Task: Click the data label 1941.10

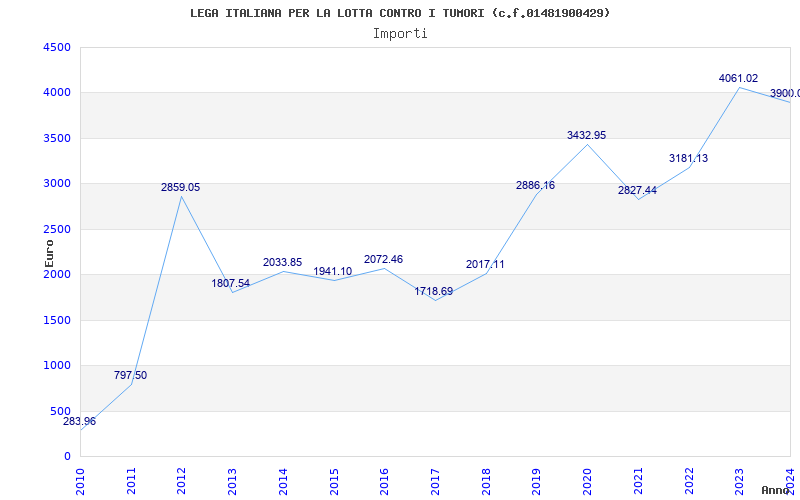Action: point(333,271)
